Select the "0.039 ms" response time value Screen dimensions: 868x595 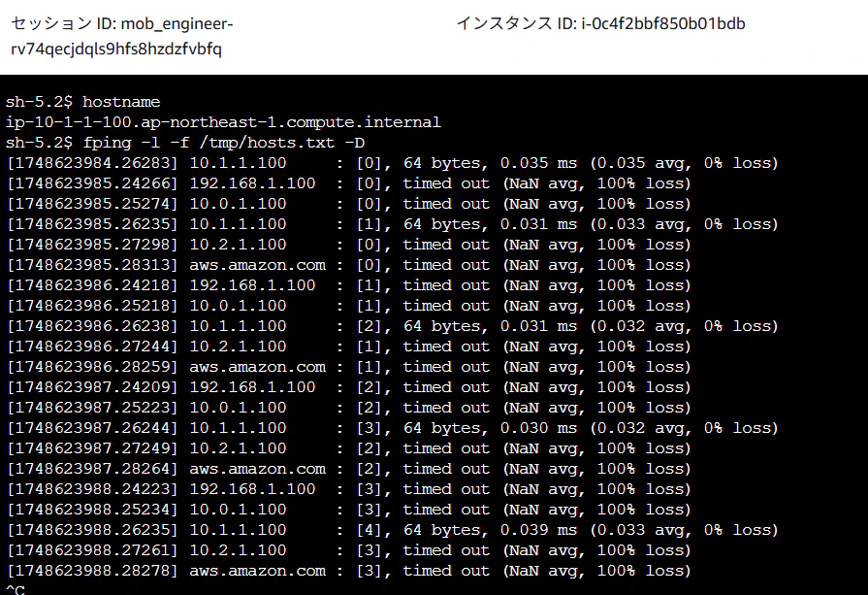pyautogui.click(x=538, y=530)
